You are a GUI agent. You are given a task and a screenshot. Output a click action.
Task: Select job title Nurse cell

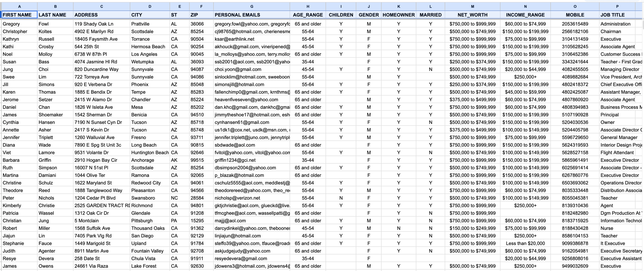point(617,228)
